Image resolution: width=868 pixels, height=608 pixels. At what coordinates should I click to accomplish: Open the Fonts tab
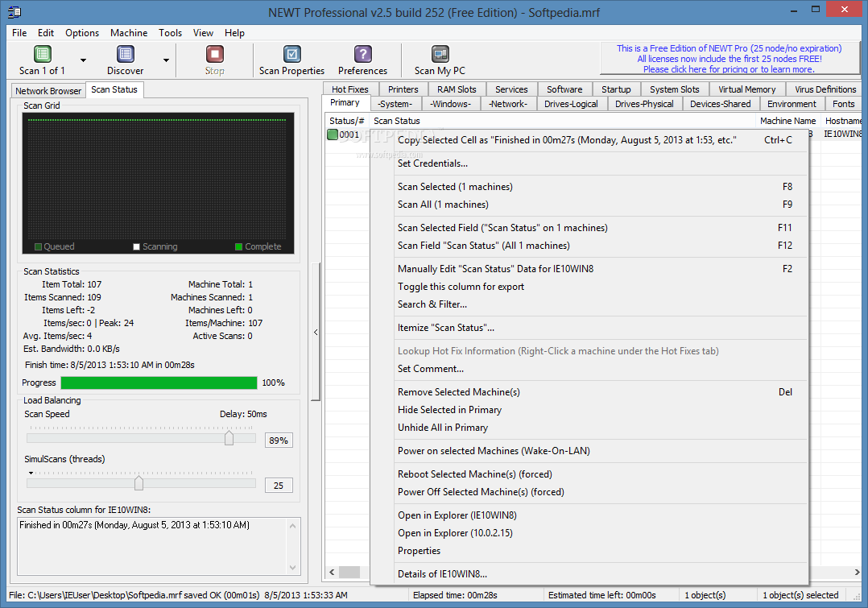pyautogui.click(x=843, y=104)
